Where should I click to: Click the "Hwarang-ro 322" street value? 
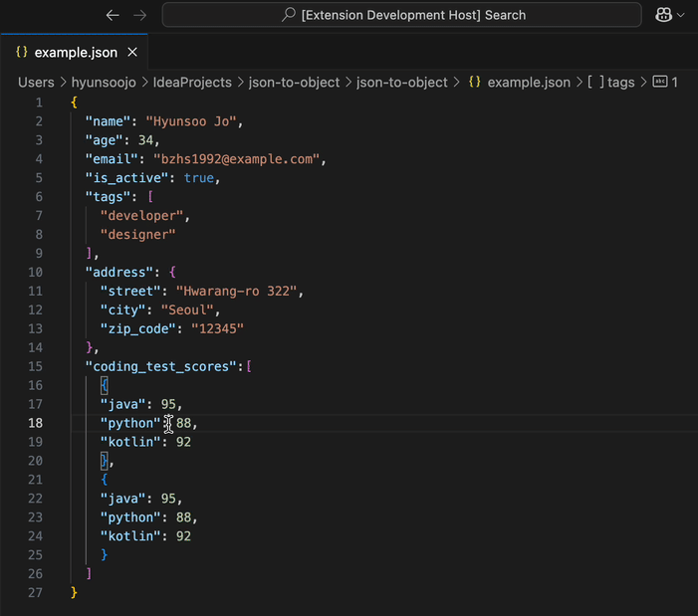point(236,291)
